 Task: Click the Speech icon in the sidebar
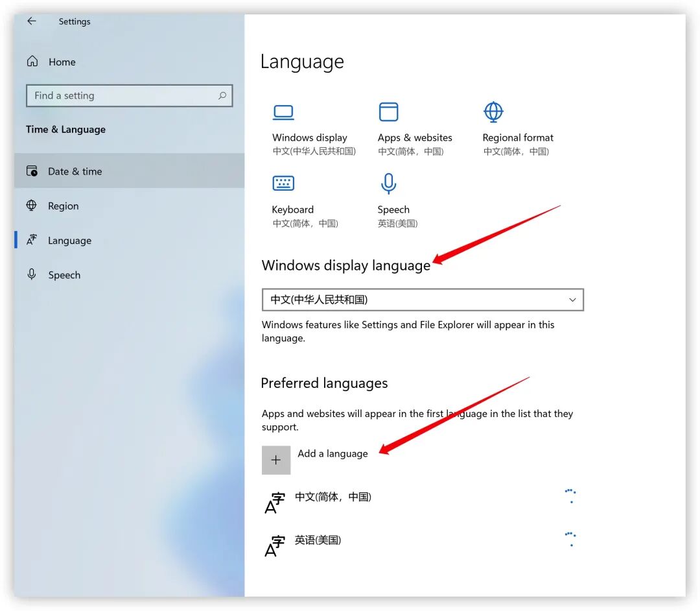coord(32,274)
